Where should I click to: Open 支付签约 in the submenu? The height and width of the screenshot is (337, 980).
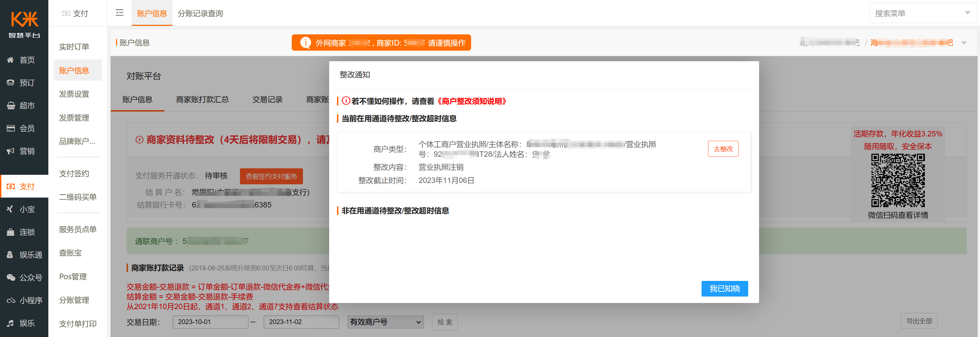point(74,174)
